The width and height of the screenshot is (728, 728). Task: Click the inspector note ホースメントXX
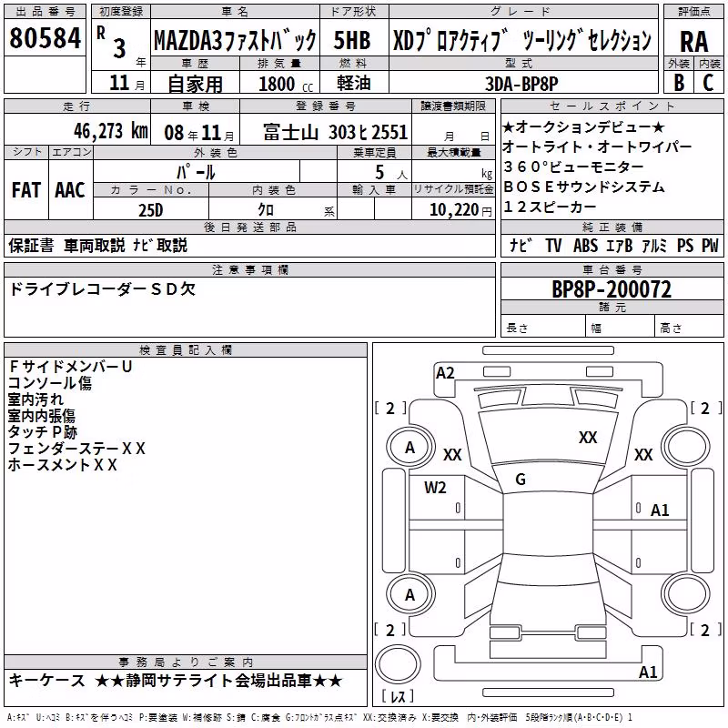click(62, 464)
